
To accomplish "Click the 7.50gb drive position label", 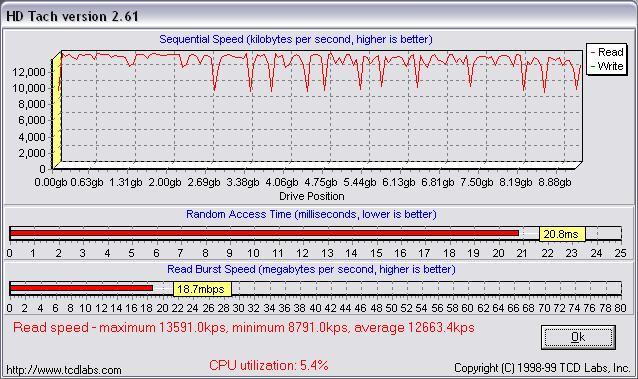I will tap(477, 182).
